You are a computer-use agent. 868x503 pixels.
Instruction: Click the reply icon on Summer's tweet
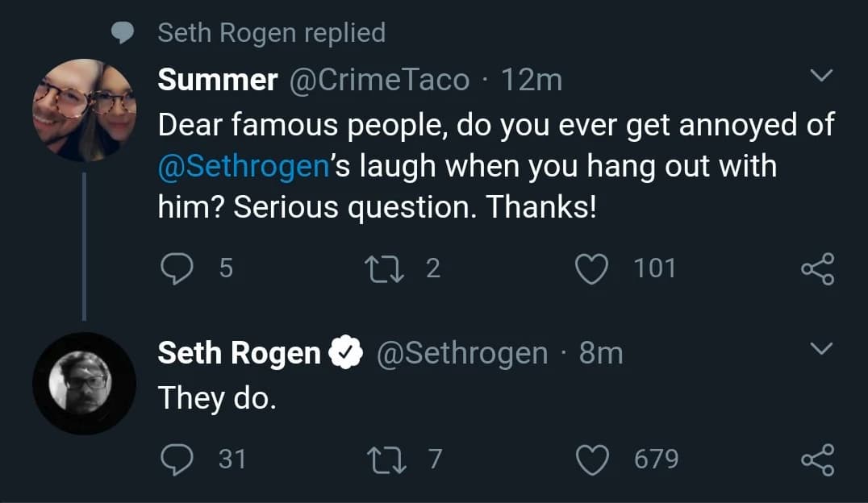point(178,268)
